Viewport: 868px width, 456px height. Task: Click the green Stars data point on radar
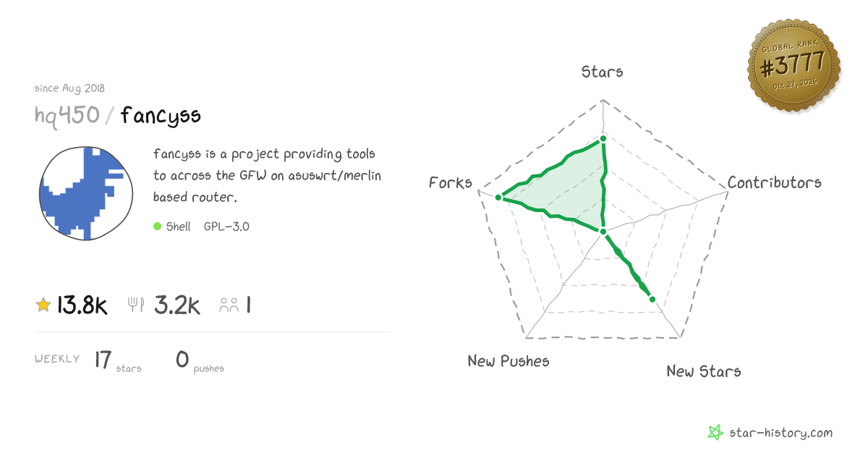point(603,138)
